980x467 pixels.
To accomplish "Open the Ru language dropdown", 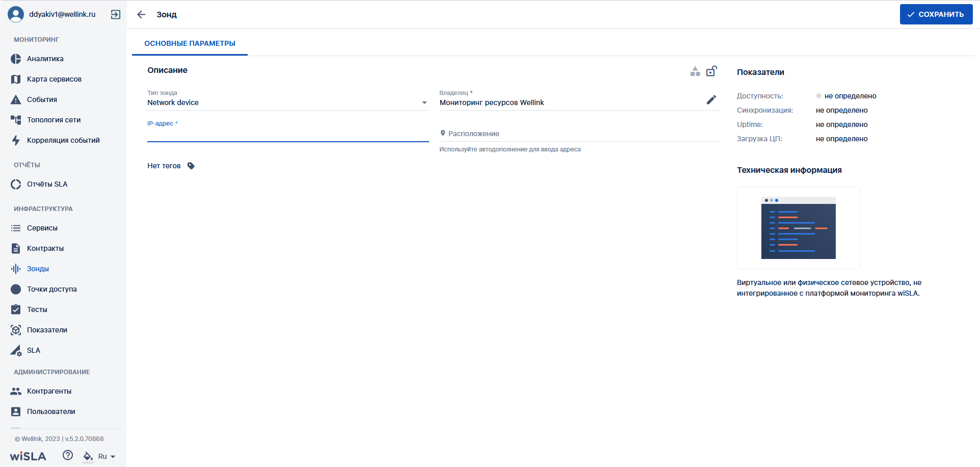I will coord(107,456).
